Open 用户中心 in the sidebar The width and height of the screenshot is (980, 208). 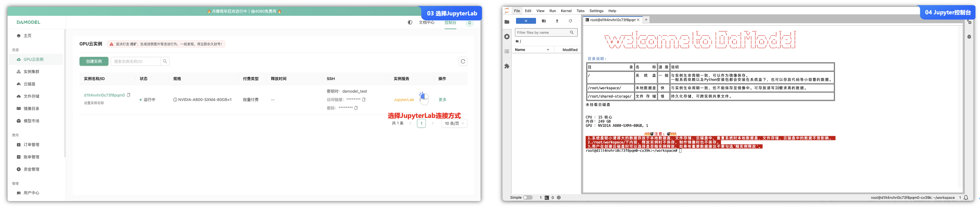click(28, 193)
